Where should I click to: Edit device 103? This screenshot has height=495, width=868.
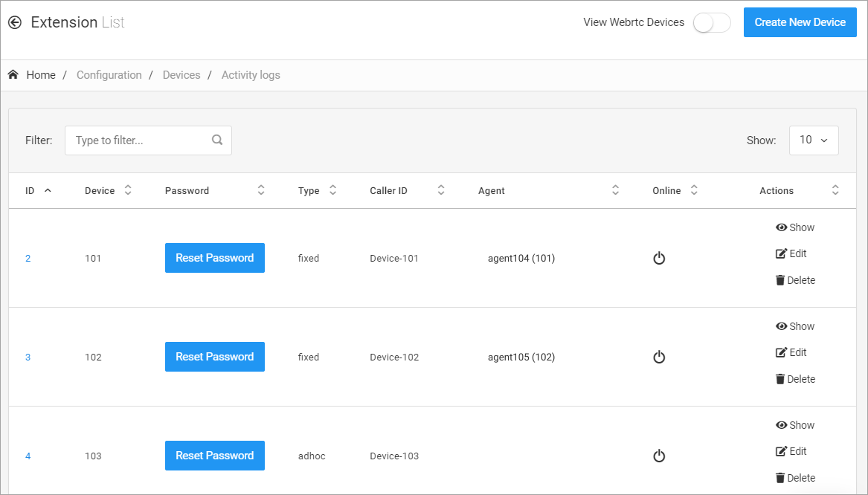[791, 451]
